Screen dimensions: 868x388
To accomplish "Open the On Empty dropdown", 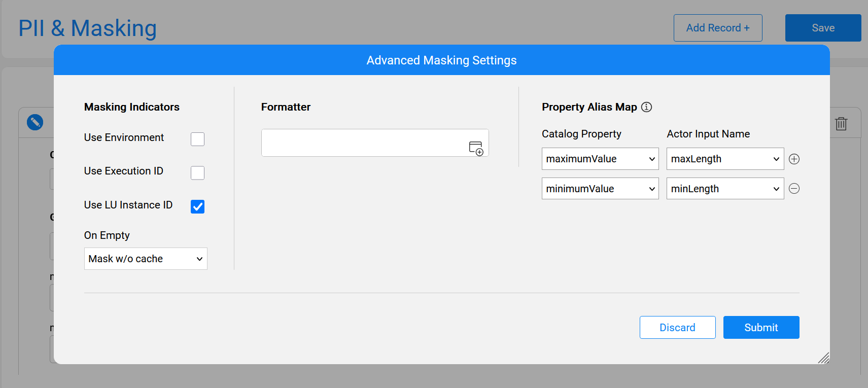I will pyautogui.click(x=146, y=259).
